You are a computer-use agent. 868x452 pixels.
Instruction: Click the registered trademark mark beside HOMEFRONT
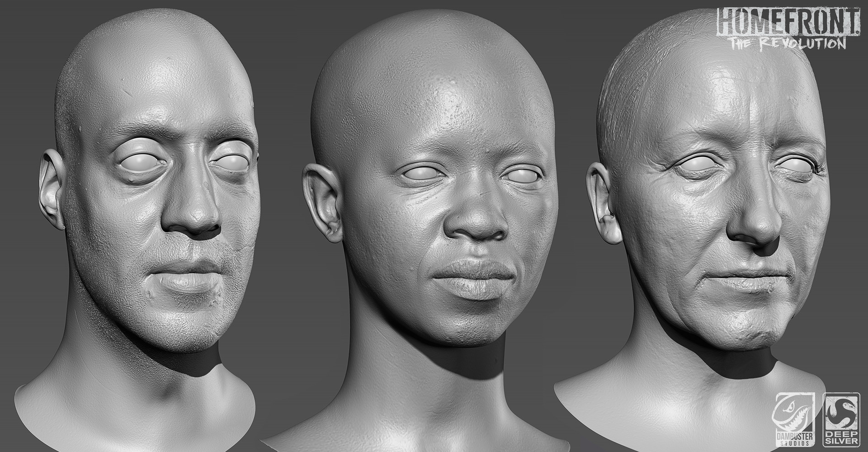click(x=858, y=32)
